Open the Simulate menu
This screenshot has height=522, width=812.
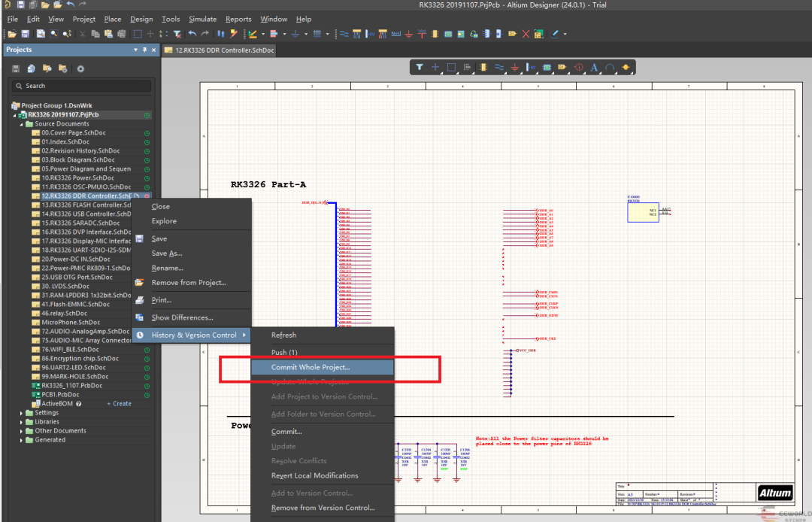202,19
